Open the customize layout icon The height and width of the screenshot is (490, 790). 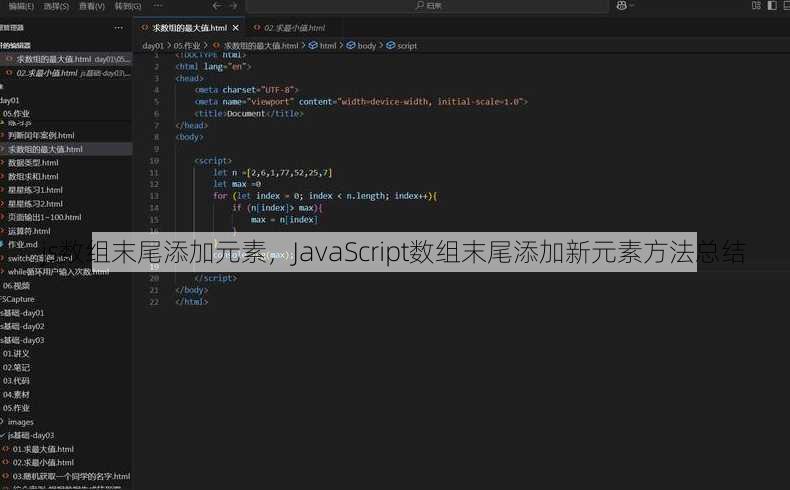(756, 6)
